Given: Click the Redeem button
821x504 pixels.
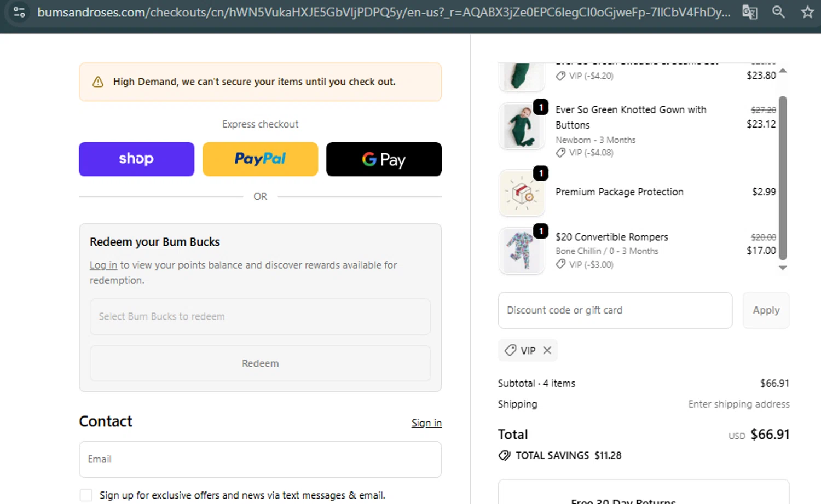Looking at the screenshot, I should point(260,363).
